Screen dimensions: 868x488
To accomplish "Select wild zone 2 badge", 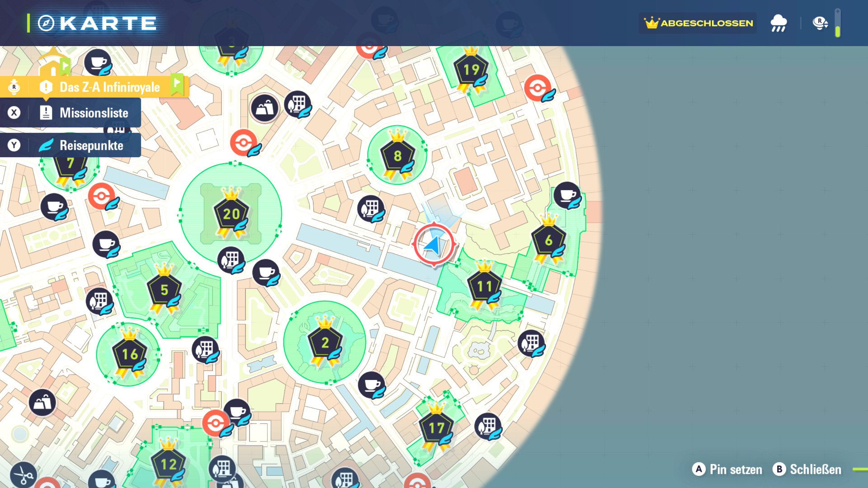I will [325, 343].
